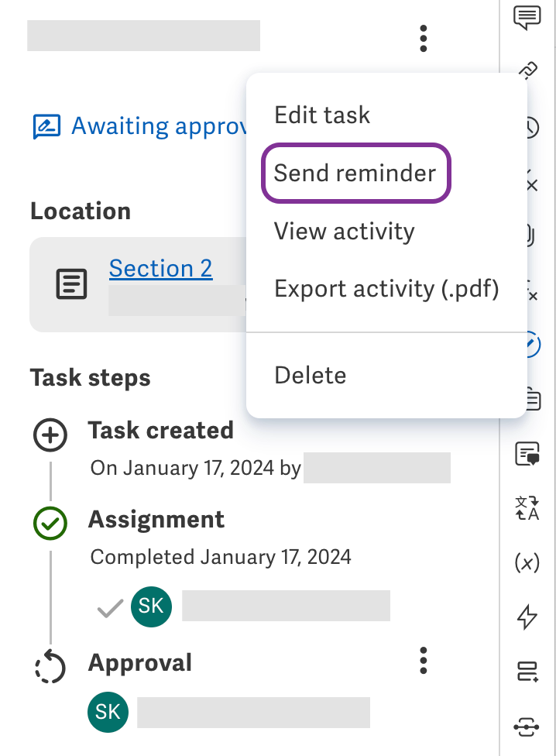
Task: Open the variables (x) icon
Action: point(527,562)
